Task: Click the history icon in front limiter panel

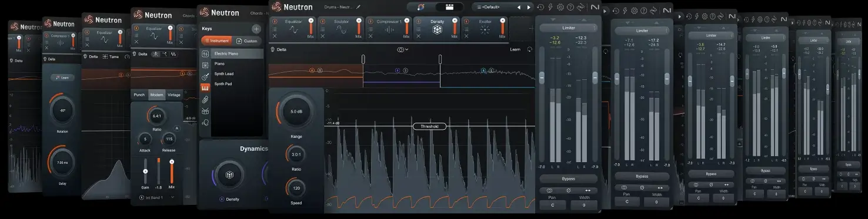Action: coord(540,7)
